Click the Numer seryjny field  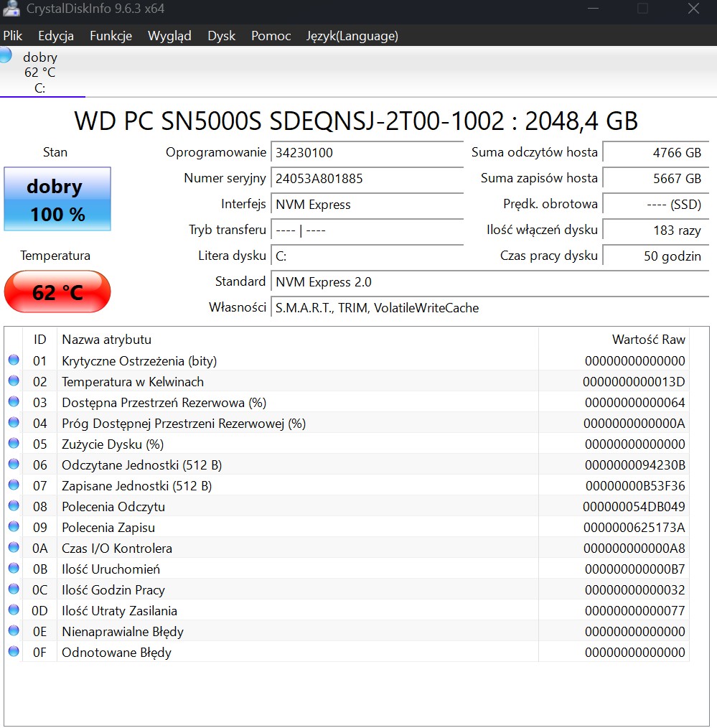[367, 179]
